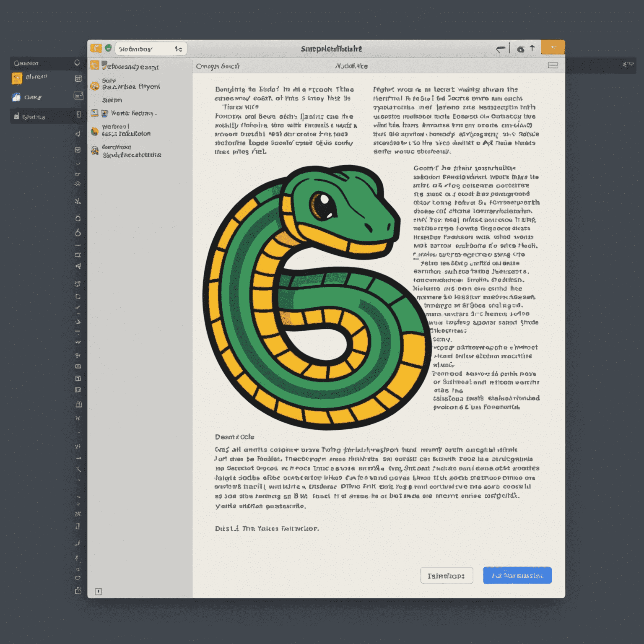Image resolution: width=644 pixels, height=644 pixels.
Task: Select the sidebar header row with the flag icon
Action: [x=130, y=66]
